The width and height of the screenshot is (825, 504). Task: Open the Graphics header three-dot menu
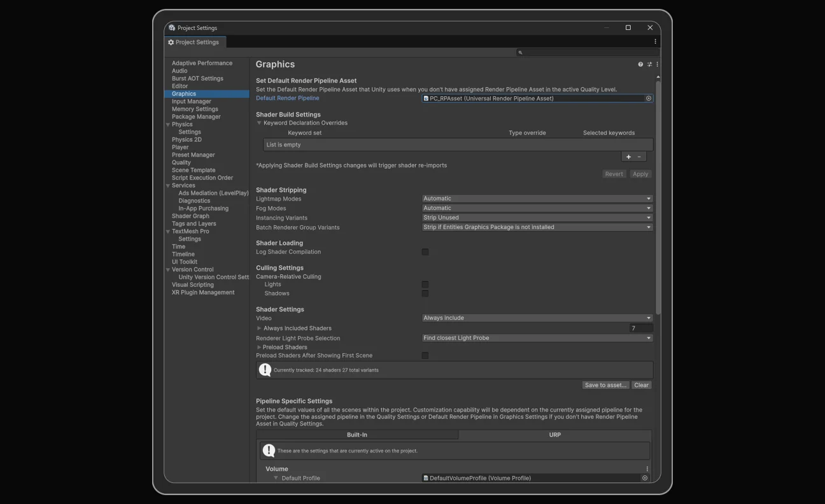[657, 64]
